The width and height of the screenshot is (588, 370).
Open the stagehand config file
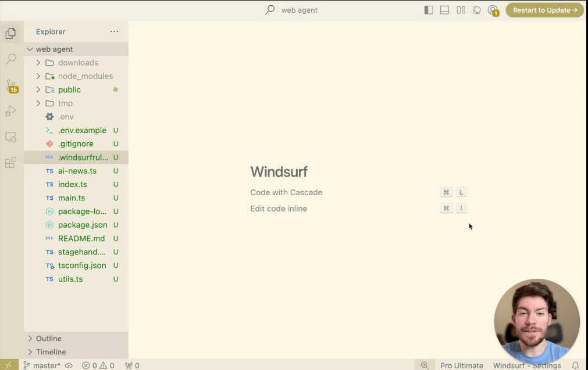(x=76, y=252)
